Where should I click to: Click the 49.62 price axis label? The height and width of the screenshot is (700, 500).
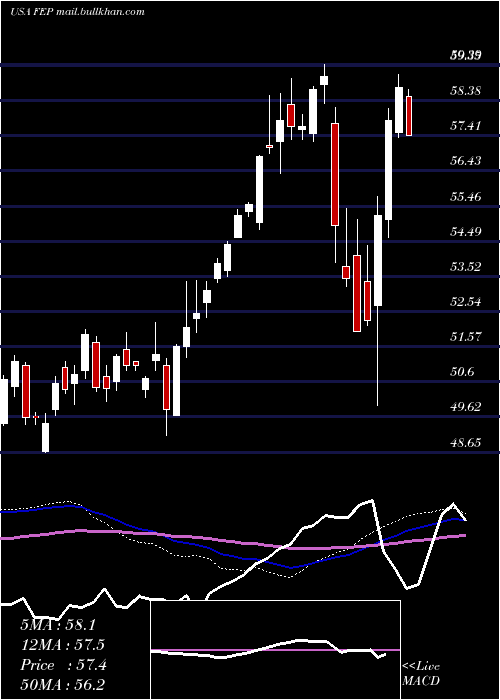[465, 407]
